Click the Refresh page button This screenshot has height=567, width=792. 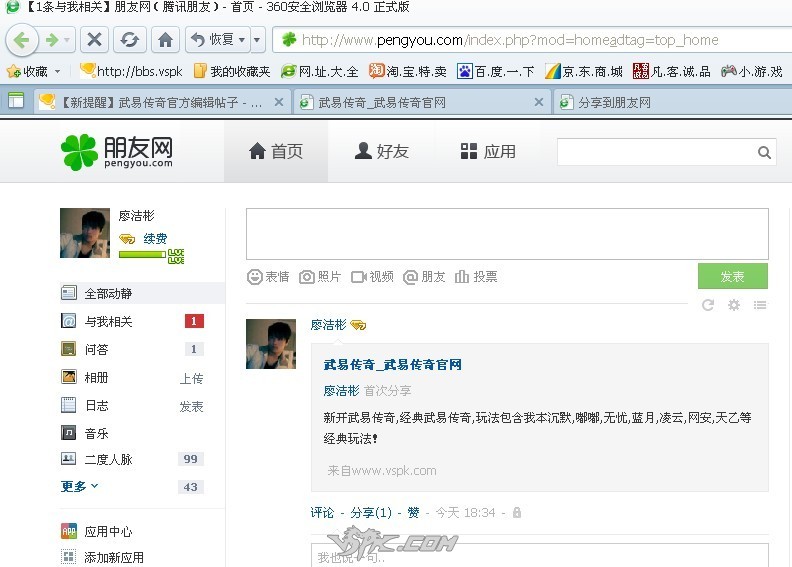129,39
